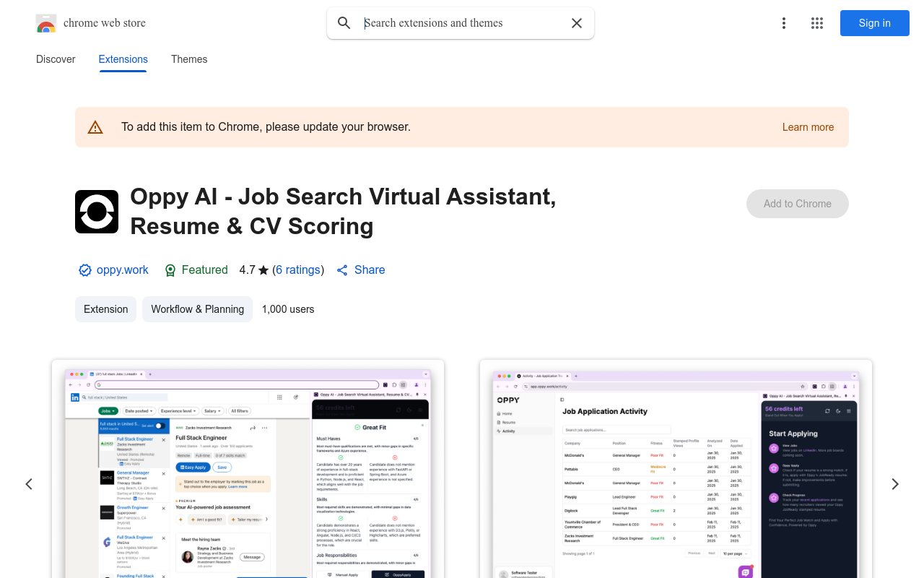Click the Oppy AI extension title heading
This screenshot has height=578, width=924.
pos(344,212)
